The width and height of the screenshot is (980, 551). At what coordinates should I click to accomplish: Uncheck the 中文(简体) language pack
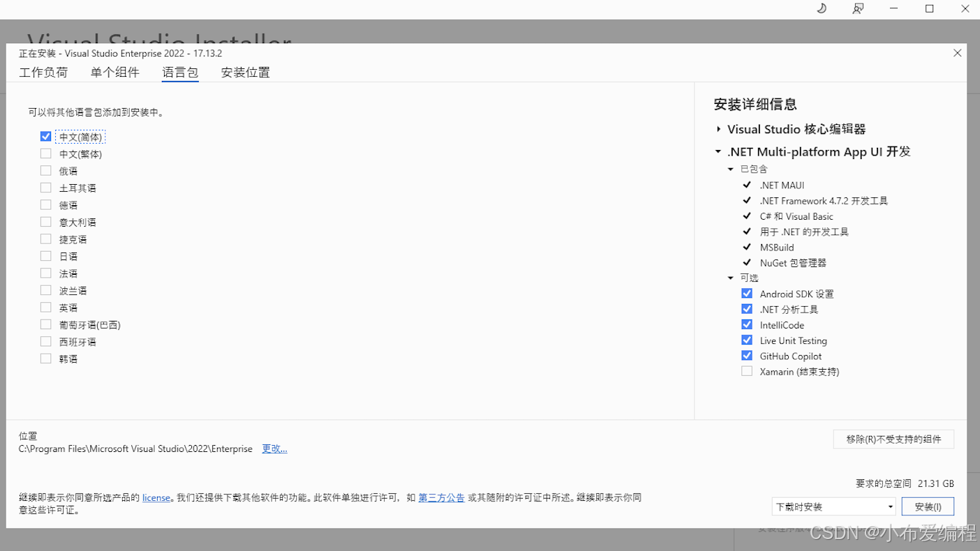coord(46,137)
